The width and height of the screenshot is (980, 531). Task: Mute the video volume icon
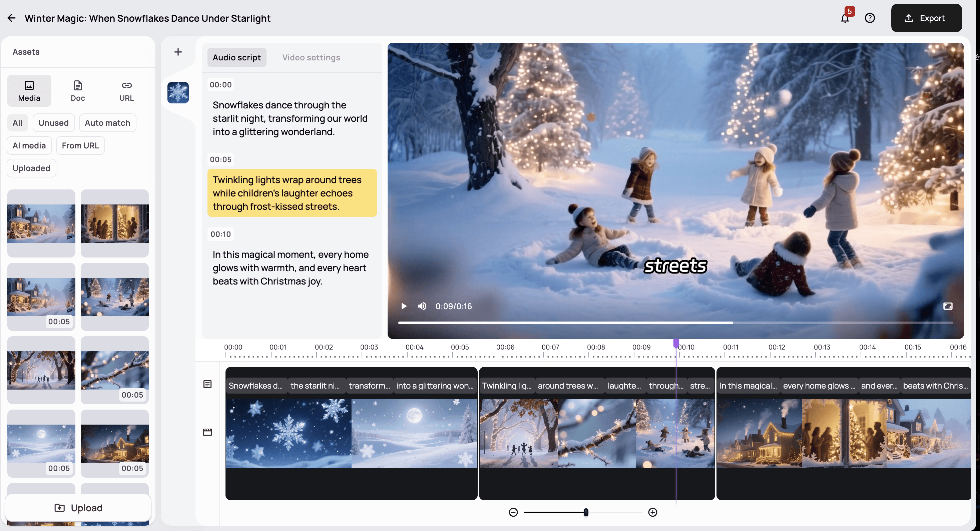pyautogui.click(x=422, y=306)
